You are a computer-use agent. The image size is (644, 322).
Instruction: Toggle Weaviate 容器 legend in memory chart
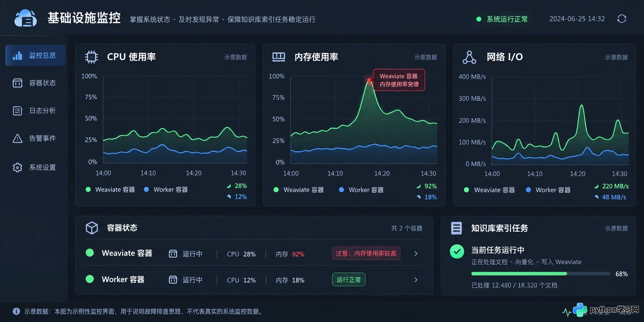tap(299, 190)
